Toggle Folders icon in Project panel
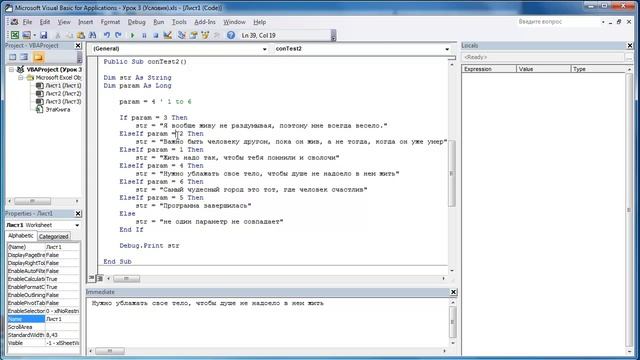 38,57
